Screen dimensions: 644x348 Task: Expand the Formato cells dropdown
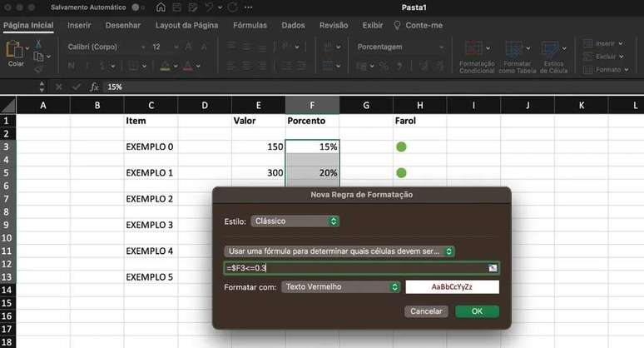627,70
